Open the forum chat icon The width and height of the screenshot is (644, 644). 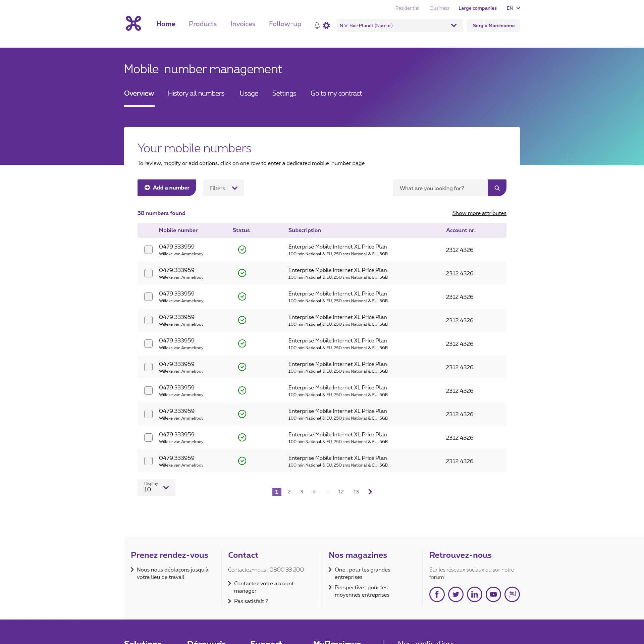coord(512,594)
